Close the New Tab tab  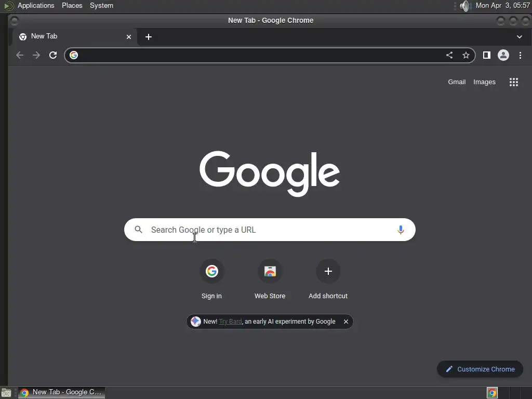coord(129,37)
